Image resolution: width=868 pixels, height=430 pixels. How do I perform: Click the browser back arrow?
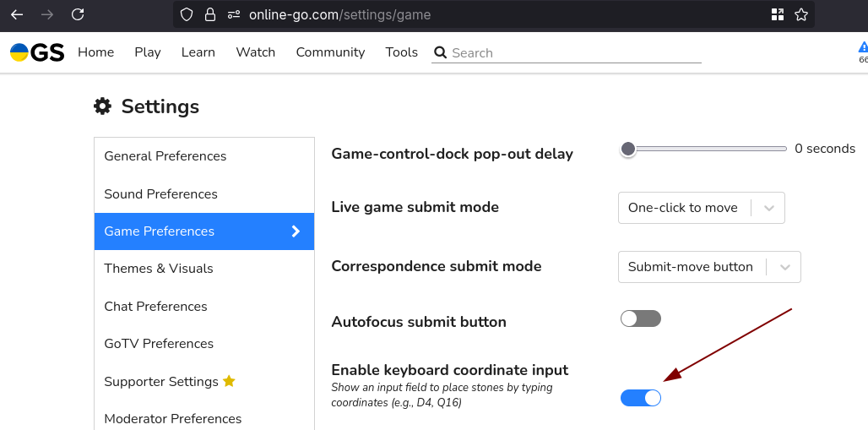(17, 14)
